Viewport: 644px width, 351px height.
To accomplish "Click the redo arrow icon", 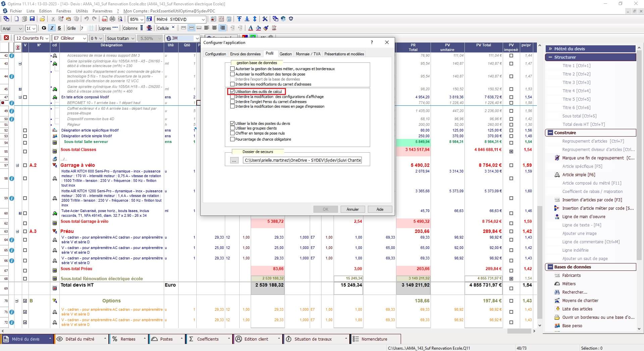I will pyautogui.click(x=94, y=19).
